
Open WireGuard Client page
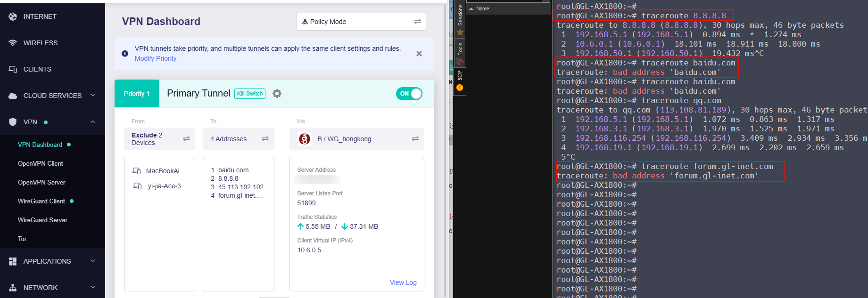click(x=41, y=201)
